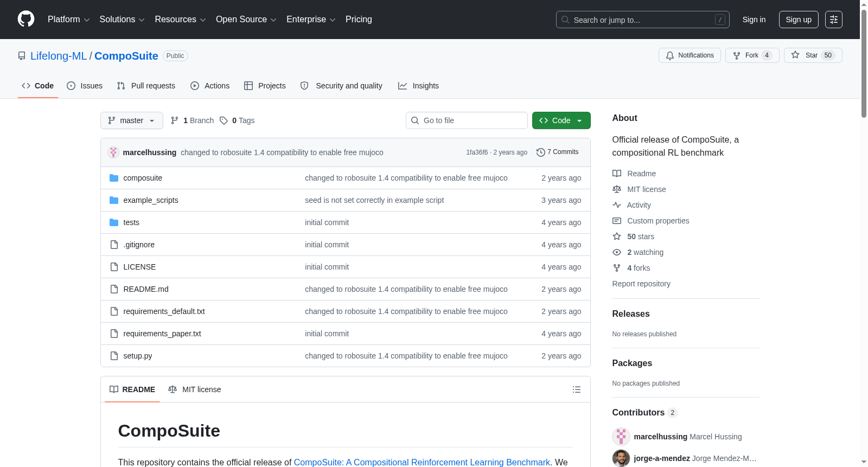Click the composuite folder icon
The image size is (868, 467).
(x=114, y=178)
